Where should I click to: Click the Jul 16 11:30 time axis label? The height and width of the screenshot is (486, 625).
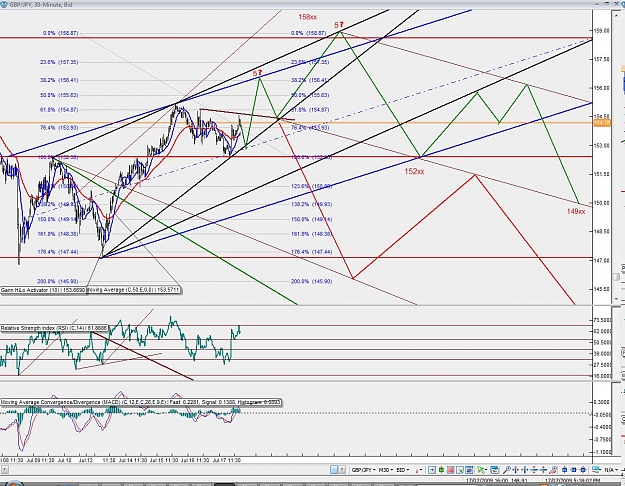[x=195, y=460]
